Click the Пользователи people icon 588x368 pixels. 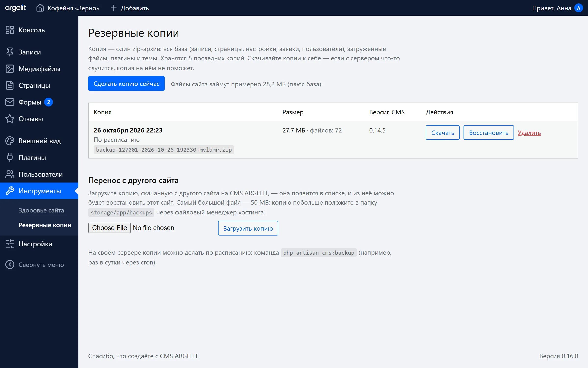tap(10, 174)
